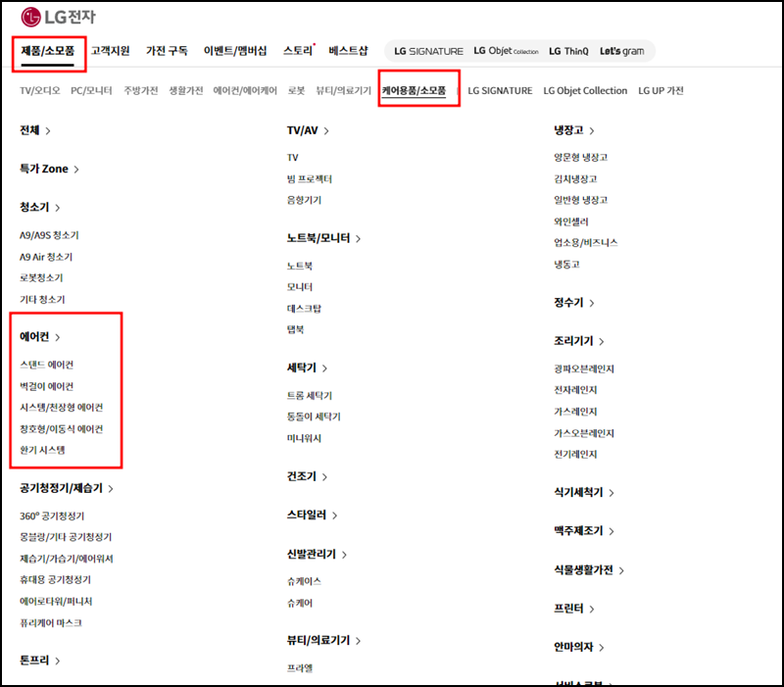Image resolution: width=784 pixels, height=687 pixels.
Task: Click the LG 전자 logo
Action: 57,17
